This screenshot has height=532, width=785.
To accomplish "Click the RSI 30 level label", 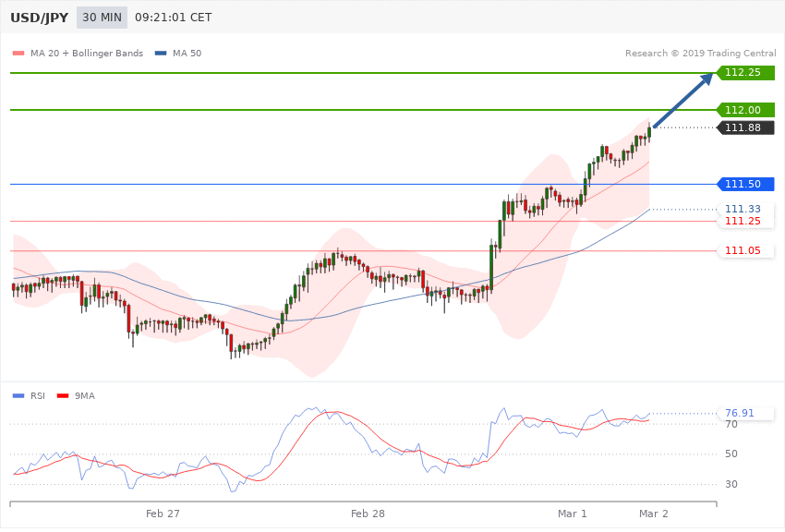I will [x=731, y=484].
